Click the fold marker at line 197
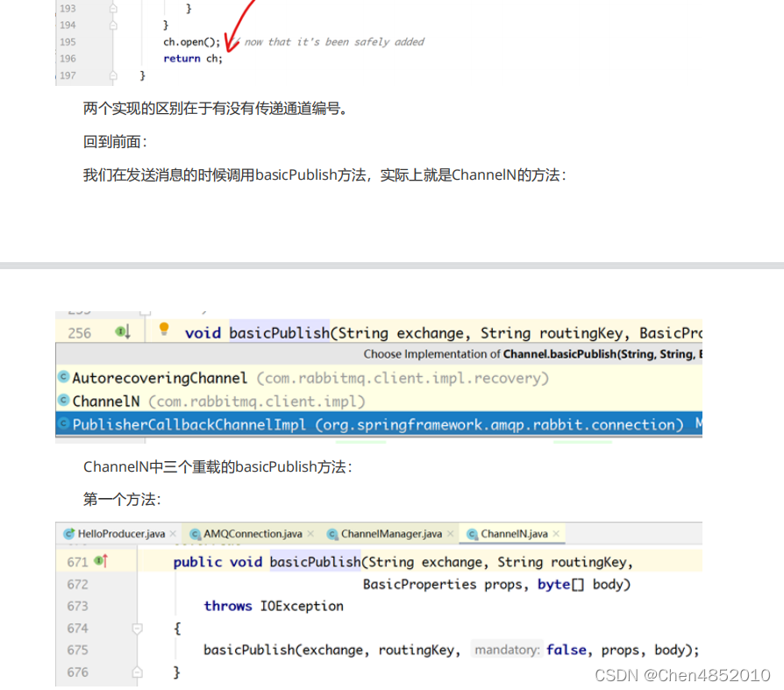 point(113,75)
